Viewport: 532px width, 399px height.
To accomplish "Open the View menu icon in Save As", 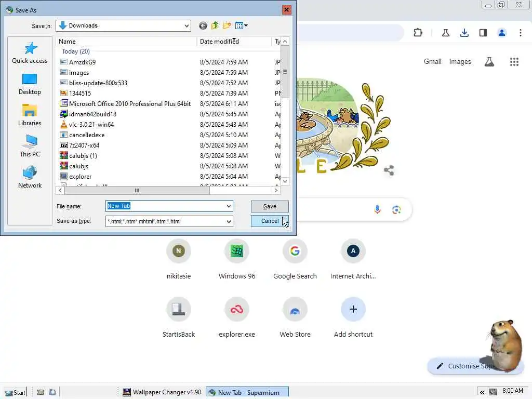I will (x=241, y=26).
